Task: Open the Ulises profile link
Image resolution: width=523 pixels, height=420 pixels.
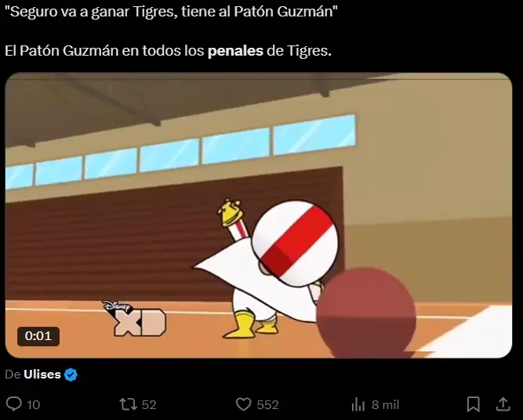Action: coord(42,375)
